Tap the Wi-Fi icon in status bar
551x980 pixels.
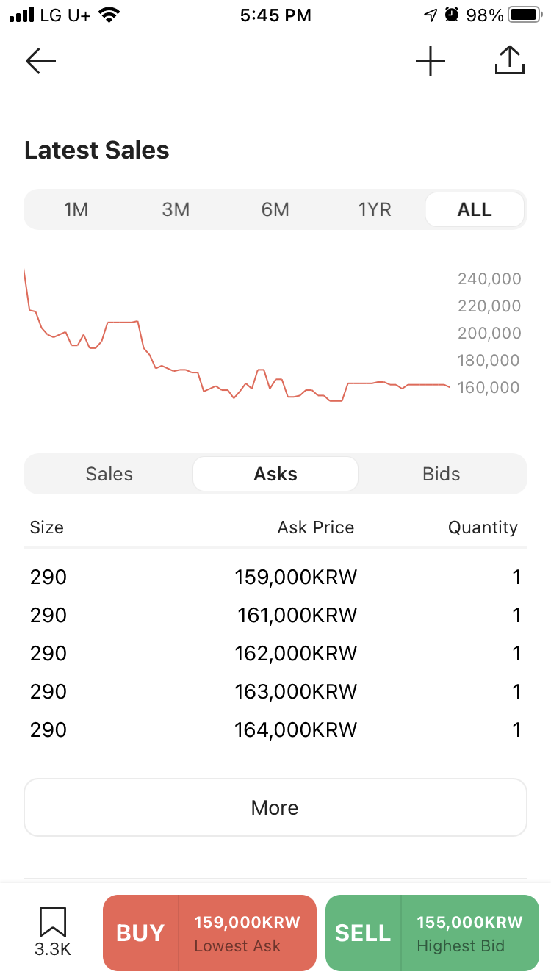[x=109, y=15]
